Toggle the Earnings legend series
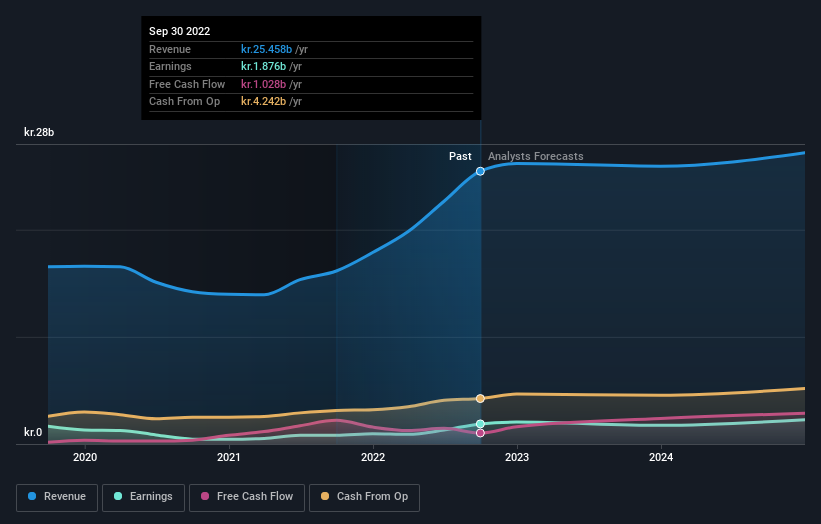This screenshot has width=821, height=524. tap(143, 497)
